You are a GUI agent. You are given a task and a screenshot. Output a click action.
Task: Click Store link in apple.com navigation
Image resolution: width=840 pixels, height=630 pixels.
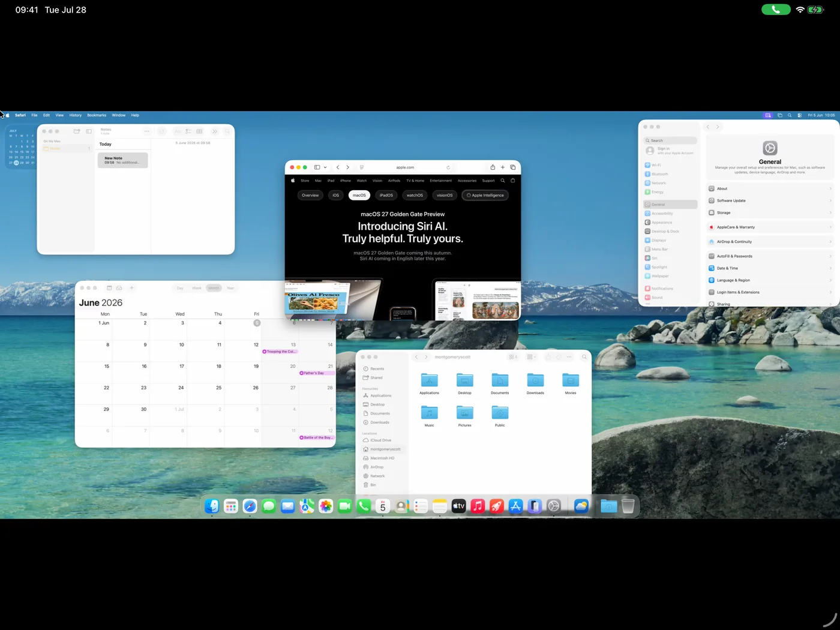pos(305,181)
